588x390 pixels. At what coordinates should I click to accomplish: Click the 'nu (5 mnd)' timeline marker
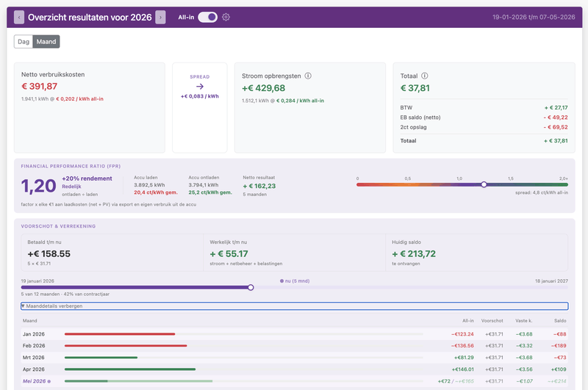coord(295,281)
